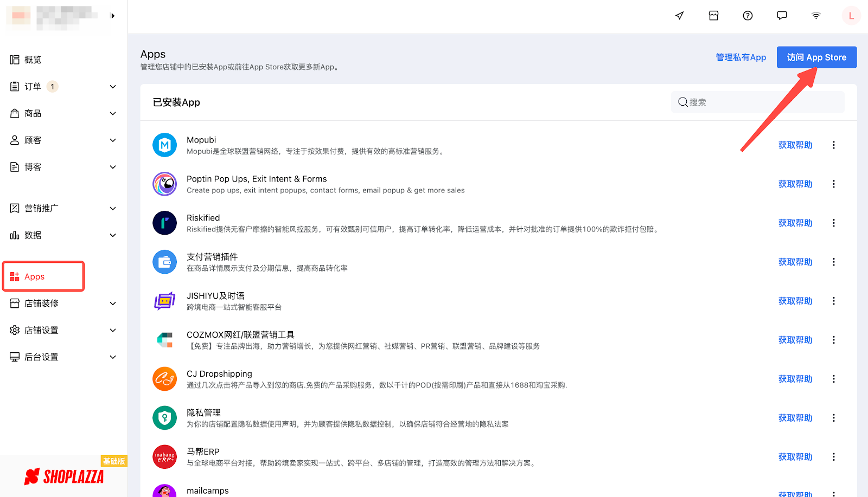Open 营销推广 in the sidebar
This screenshot has height=497, width=868.
[41, 208]
